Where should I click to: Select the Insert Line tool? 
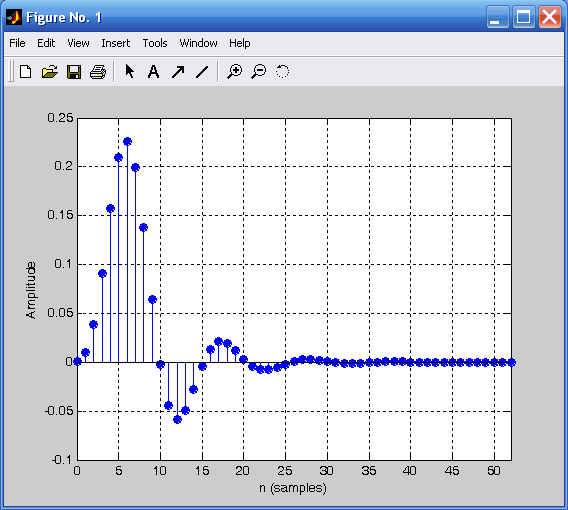[202, 72]
